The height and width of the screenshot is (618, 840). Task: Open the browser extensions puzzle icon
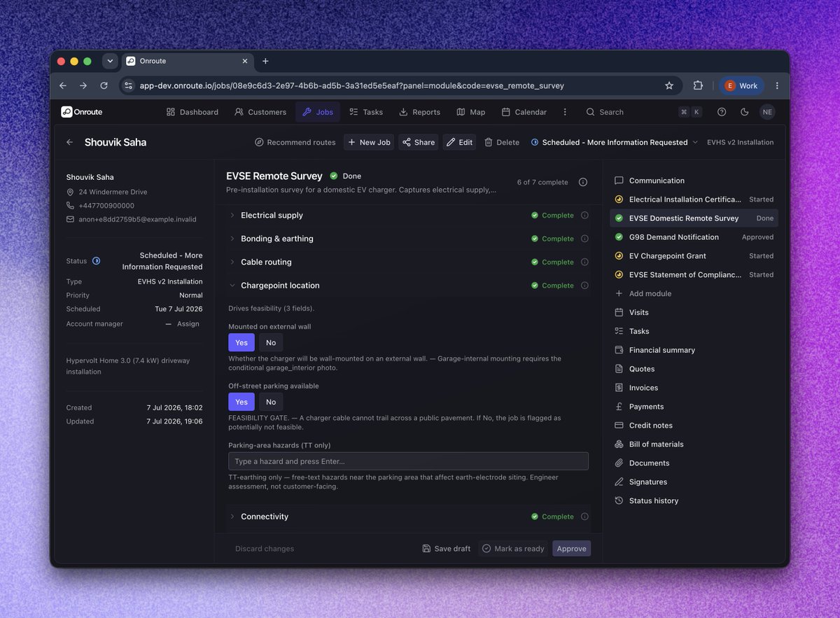point(698,85)
